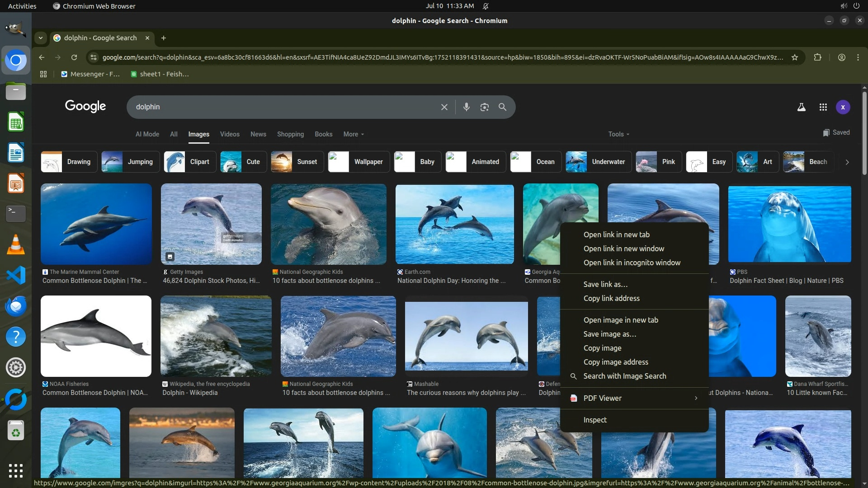View site information icon in address bar
The image size is (868, 488).
[93, 57]
